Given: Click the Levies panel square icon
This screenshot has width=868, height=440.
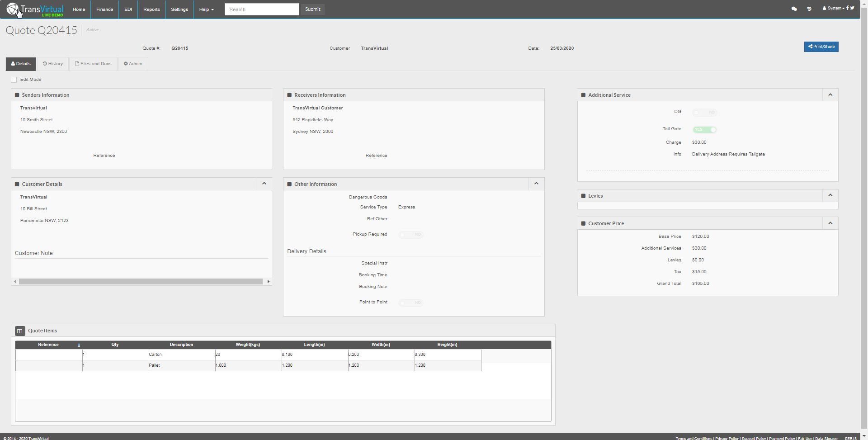Looking at the screenshot, I should point(583,196).
